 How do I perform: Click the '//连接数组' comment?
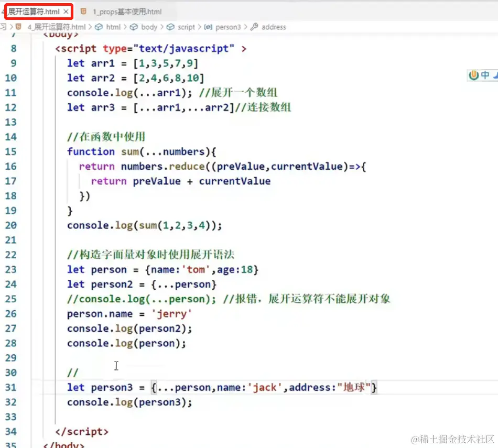(x=263, y=107)
